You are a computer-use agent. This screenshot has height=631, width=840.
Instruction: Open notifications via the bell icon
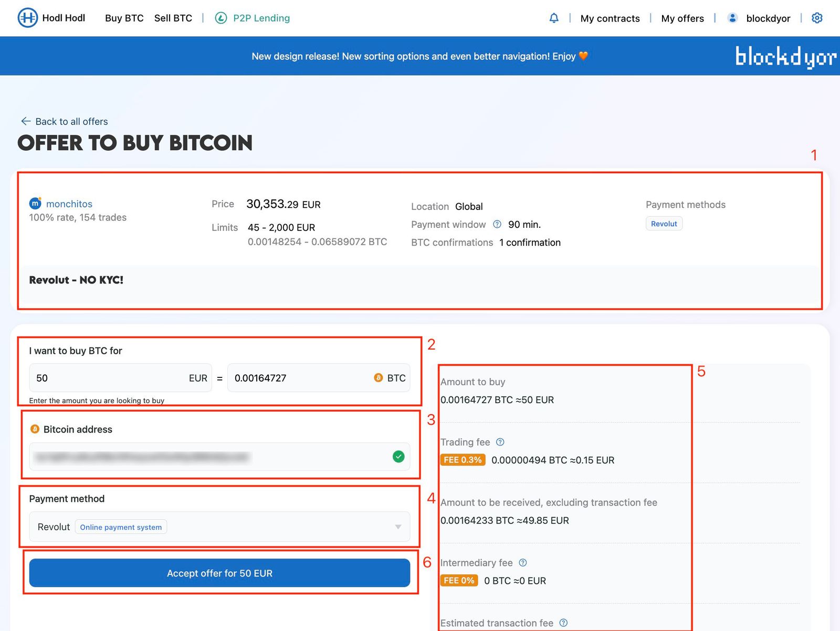pos(554,18)
